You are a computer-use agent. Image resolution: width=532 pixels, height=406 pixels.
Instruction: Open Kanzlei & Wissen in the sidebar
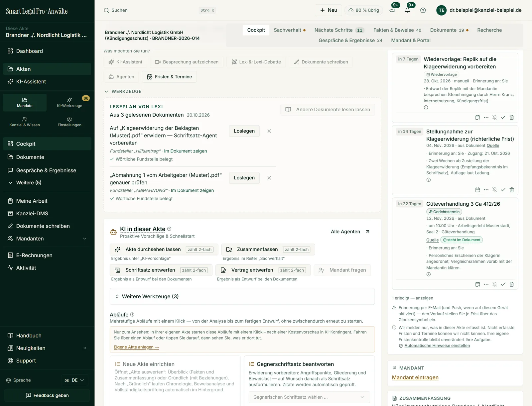pyautogui.click(x=25, y=122)
